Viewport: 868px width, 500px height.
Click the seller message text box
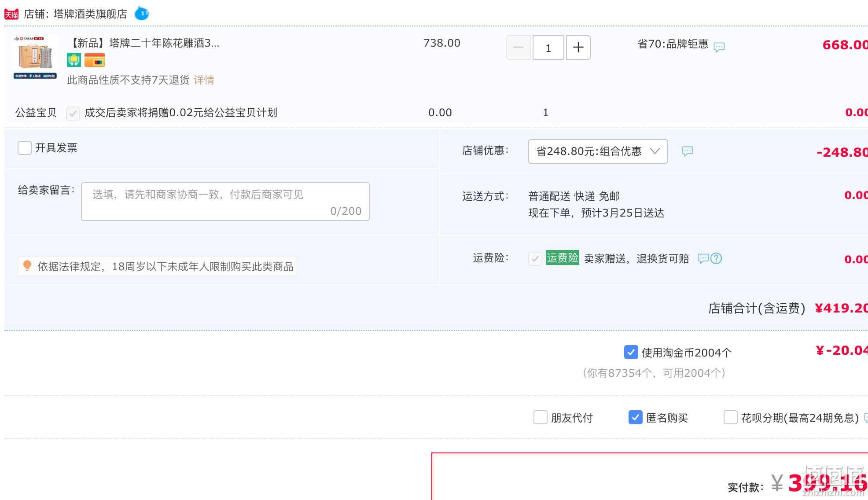pos(225,202)
